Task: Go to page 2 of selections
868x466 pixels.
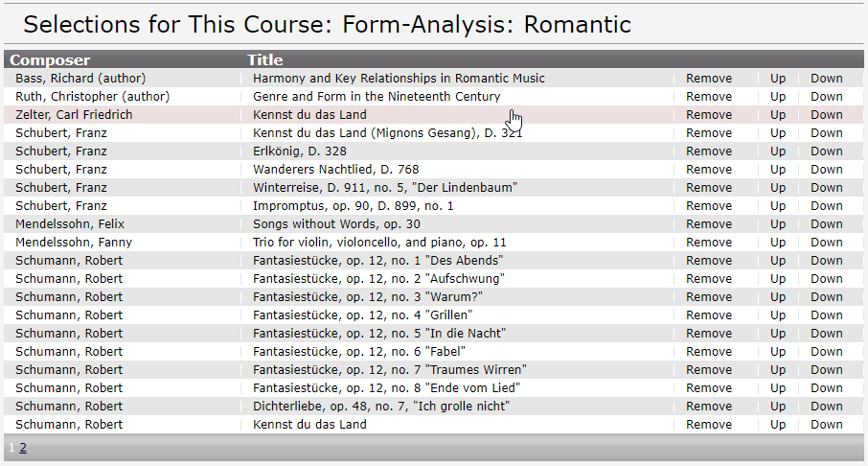Action: (x=23, y=448)
